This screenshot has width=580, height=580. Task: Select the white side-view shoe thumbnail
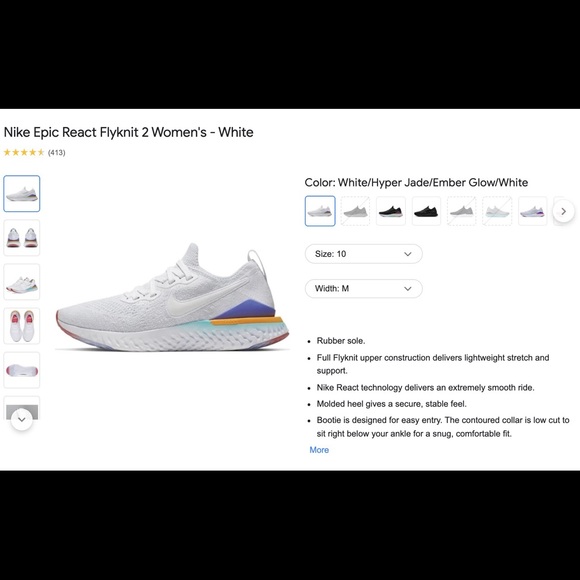pos(22,193)
